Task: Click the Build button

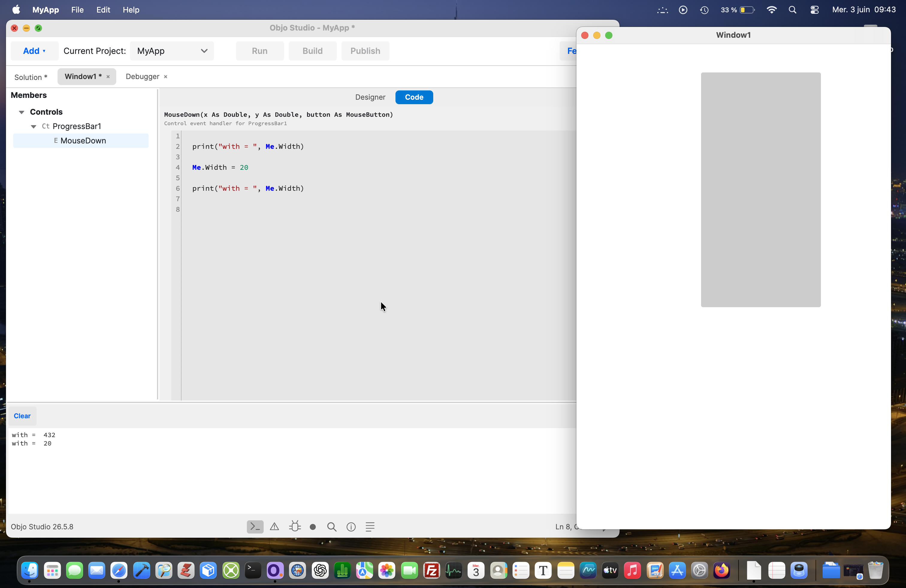Action: click(312, 51)
